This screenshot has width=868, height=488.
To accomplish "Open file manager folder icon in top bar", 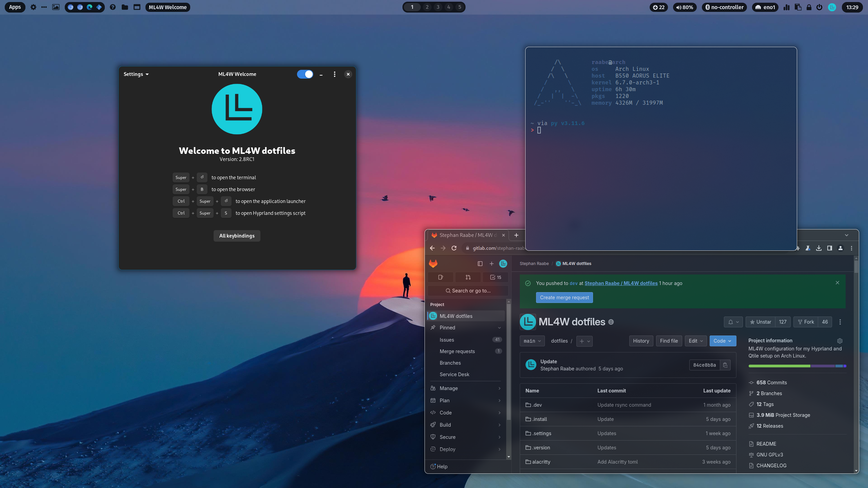I will click(x=125, y=7).
